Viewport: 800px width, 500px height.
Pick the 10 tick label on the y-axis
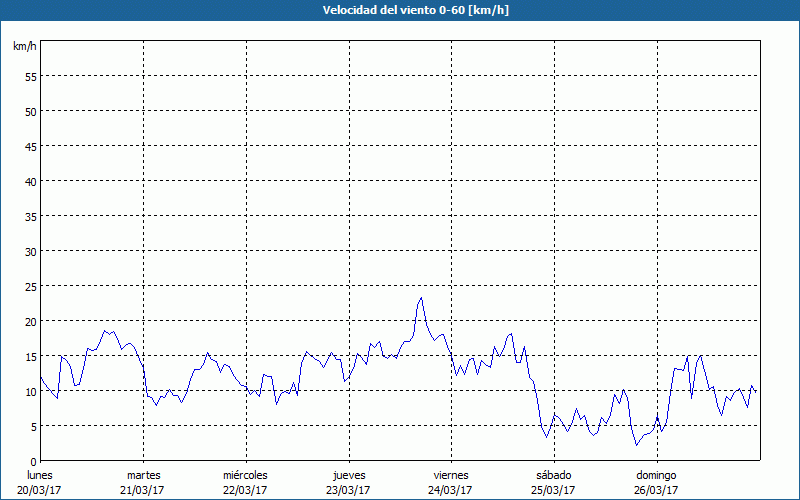[30, 391]
